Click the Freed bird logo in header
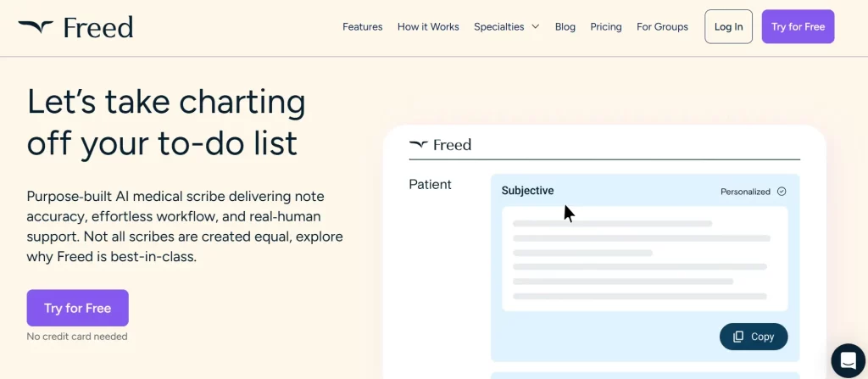Viewport: 868px width, 379px height. [36, 27]
